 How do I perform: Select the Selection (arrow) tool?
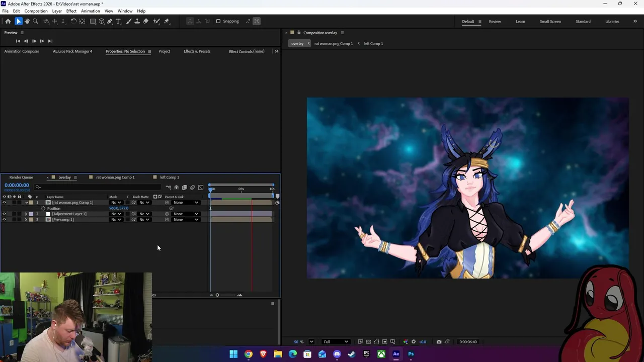(x=19, y=21)
